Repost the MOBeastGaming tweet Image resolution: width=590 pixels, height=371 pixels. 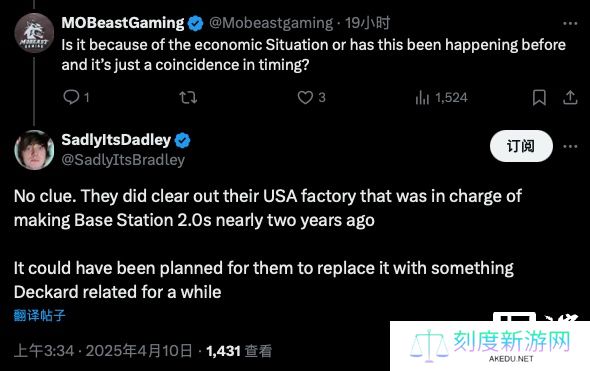(x=188, y=97)
